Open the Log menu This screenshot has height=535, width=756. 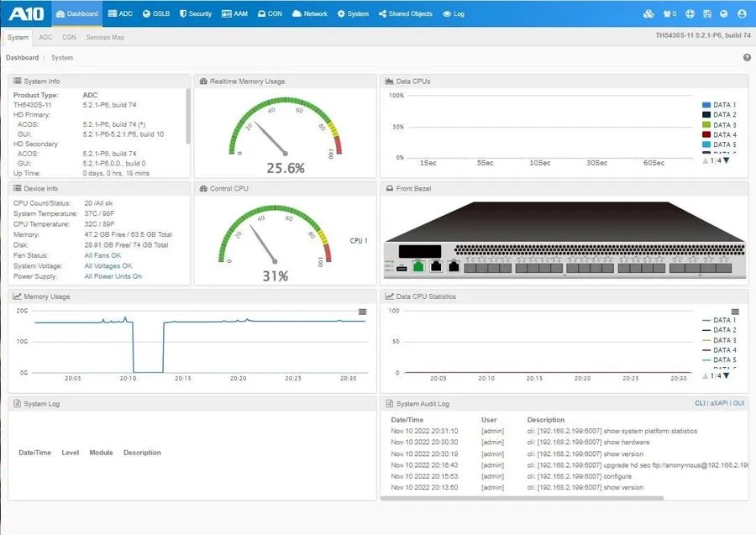pyautogui.click(x=454, y=14)
